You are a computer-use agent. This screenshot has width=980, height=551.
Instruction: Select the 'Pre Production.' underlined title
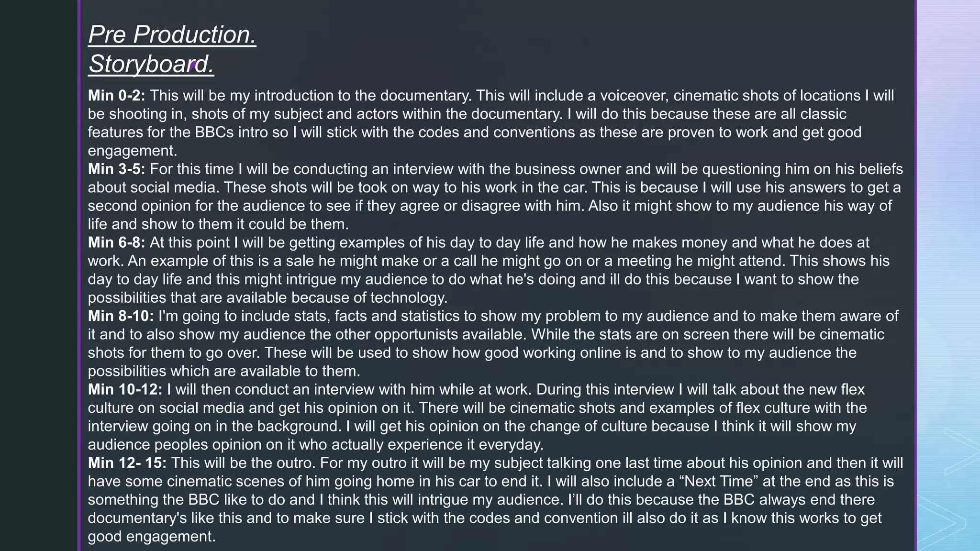[172, 35]
